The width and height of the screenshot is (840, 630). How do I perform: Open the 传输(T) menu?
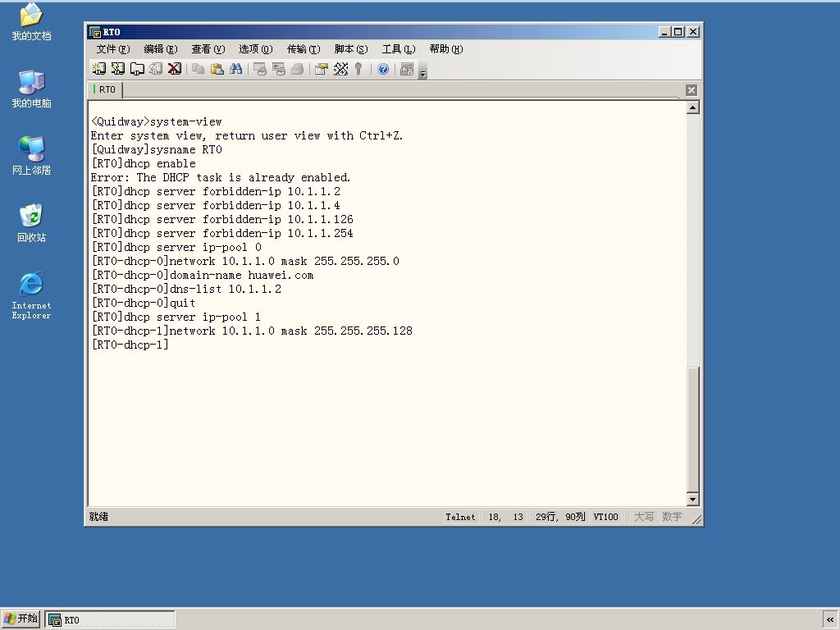click(x=304, y=49)
